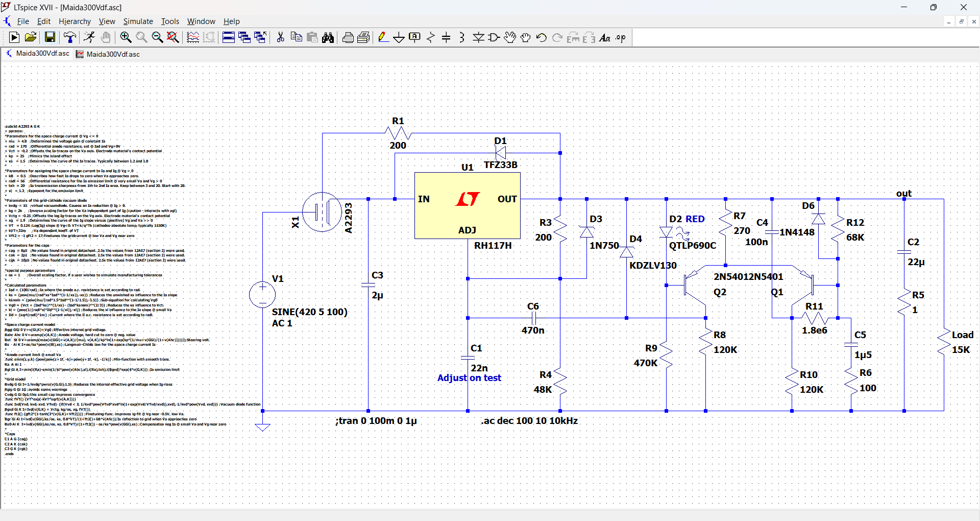Image resolution: width=980 pixels, height=521 pixels.
Task: Click the Copy icon in toolbar
Action: tap(296, 37)
